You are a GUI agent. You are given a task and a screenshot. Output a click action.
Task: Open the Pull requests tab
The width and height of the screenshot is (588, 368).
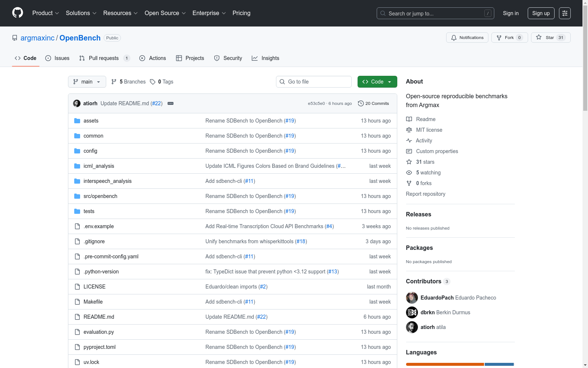click(104, 58)
